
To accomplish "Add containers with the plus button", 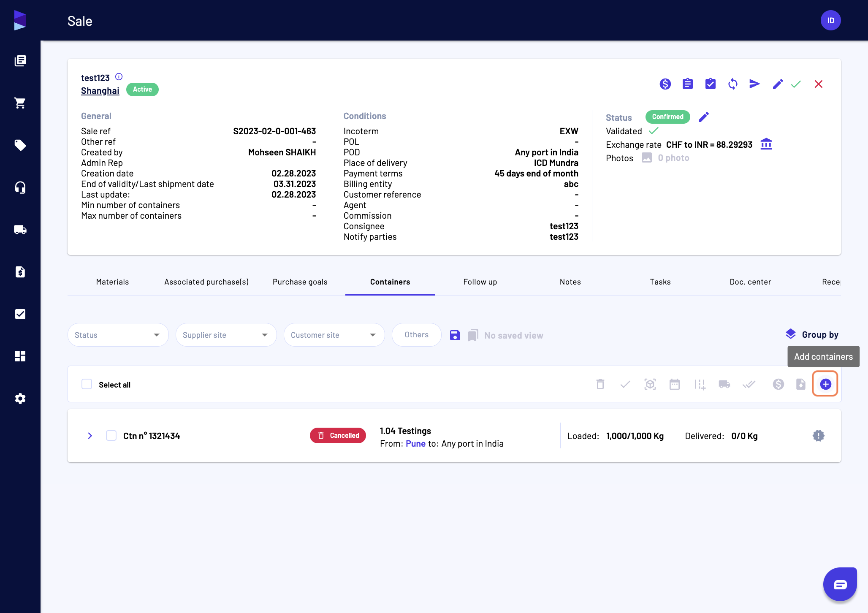I will pyautogui.click(x=825, y=384).
